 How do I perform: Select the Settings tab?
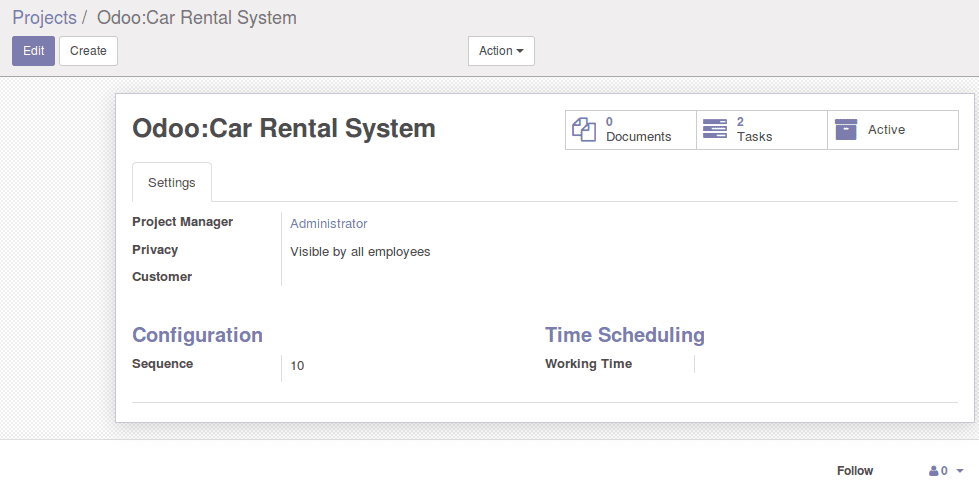[x=172, y=182]
